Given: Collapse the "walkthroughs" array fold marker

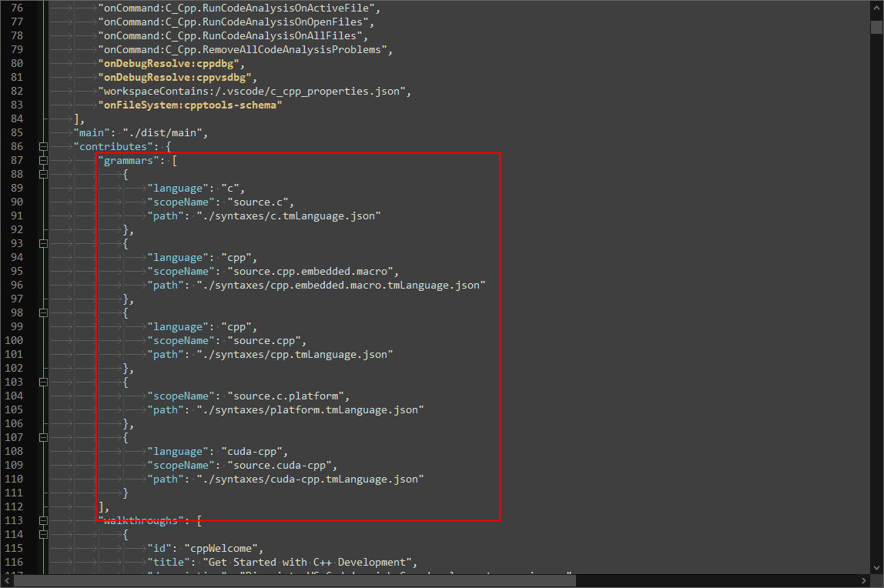Looking at the screenshot, I should (44, 520).
